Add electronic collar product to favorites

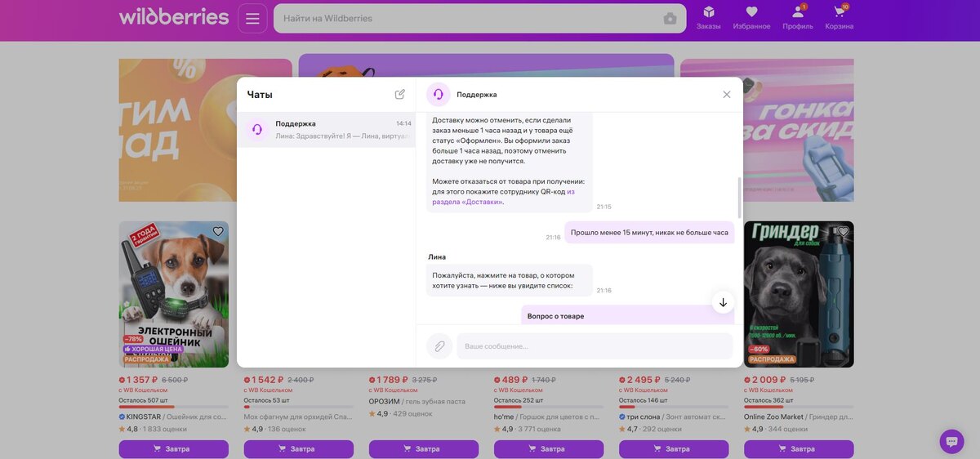pyautogui.click(x=218, y=232)
